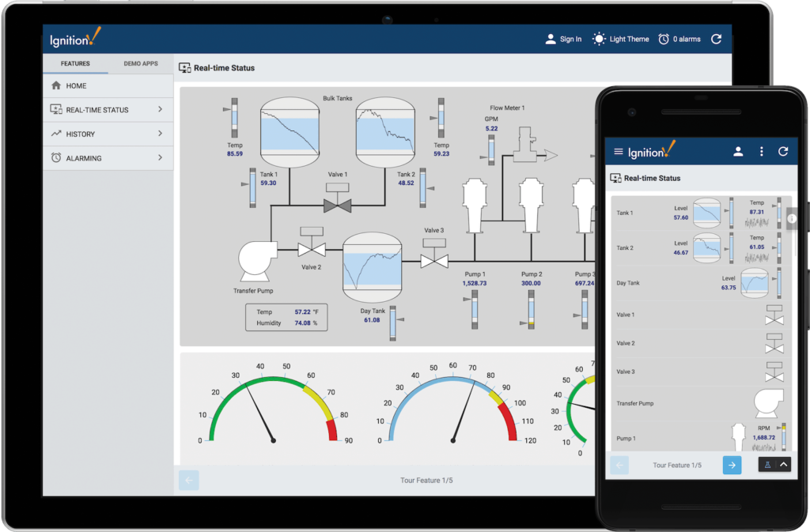The width and height of the screenshot is (810, 532).
Task: Open the 0 alarms indicator
Action: point(664,39)
